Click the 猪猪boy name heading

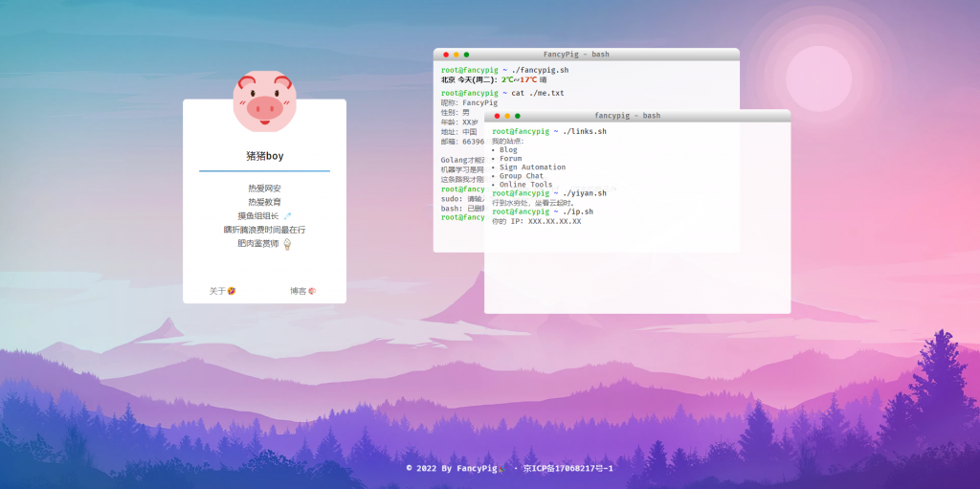click(x=264, y=156)
